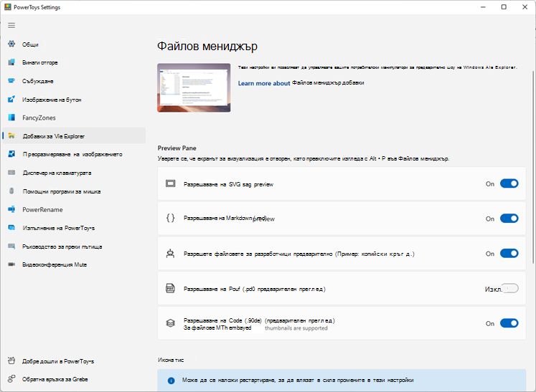Click the Markdown preview setting label
Viewport: 536px width, 392px height.
(x=229, y=218)
